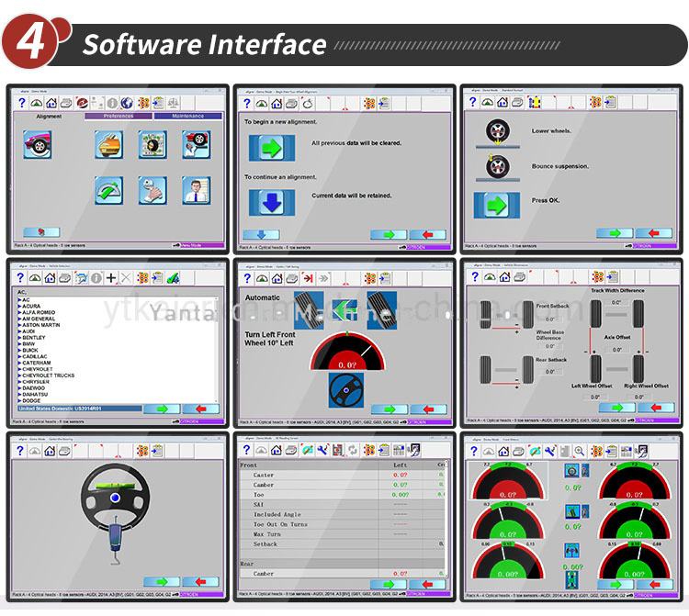Click the top-left front caster gauge meter

coord(507,480)
